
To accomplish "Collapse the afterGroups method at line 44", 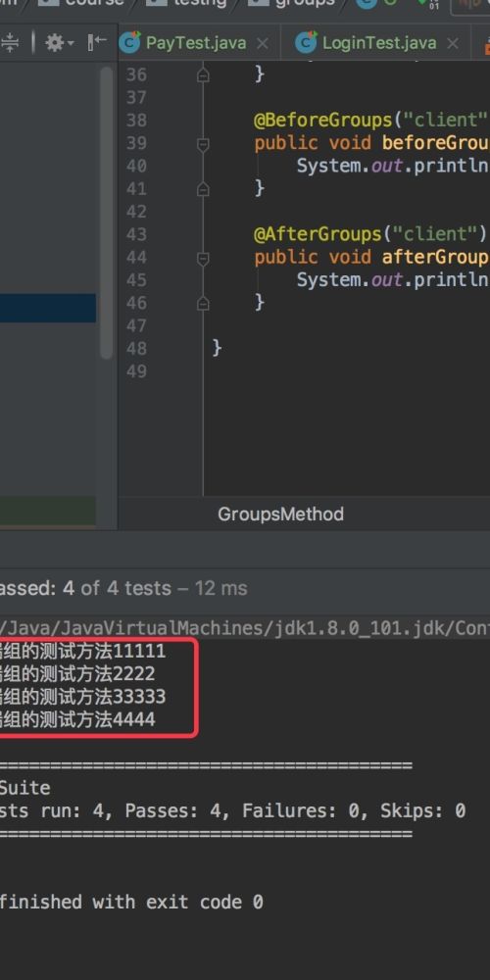I will click(203, 258).
